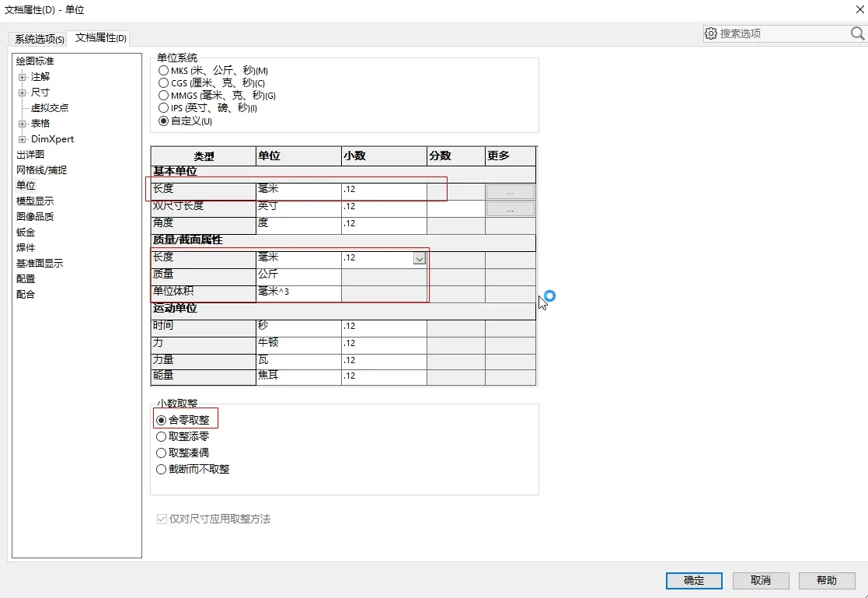This screenshot has width=868, height=598.
Task: Click 角度 unit cell 度
Action: pos(298,226)
